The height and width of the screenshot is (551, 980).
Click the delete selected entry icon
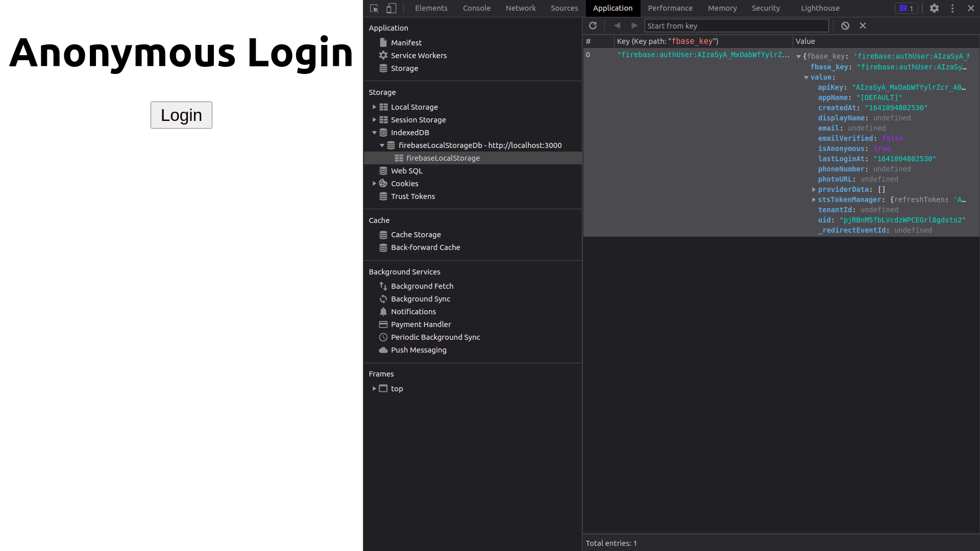[863, 26]
